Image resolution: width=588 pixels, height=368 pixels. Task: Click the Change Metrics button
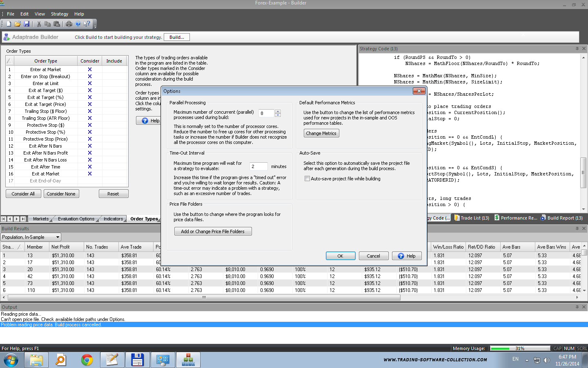pyautogui.click(x=321, y=133)
